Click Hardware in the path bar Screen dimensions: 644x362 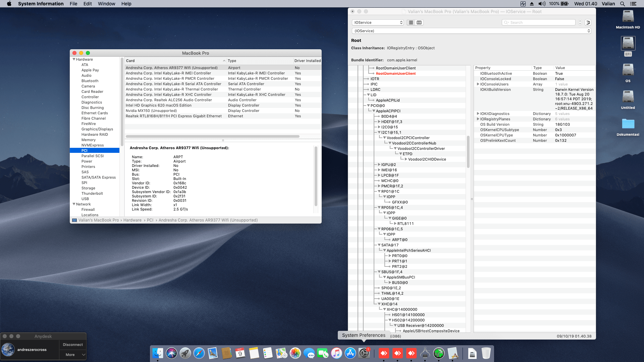[x=132, y=220]
